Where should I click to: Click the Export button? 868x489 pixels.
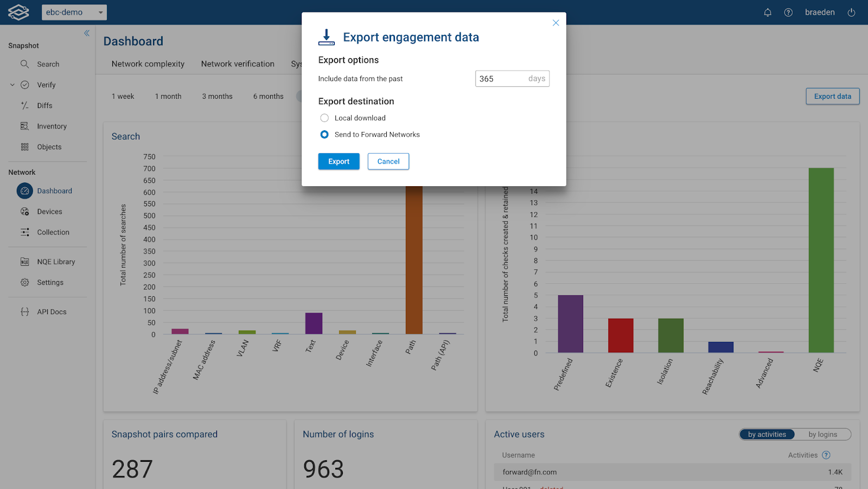pos(339,161)
